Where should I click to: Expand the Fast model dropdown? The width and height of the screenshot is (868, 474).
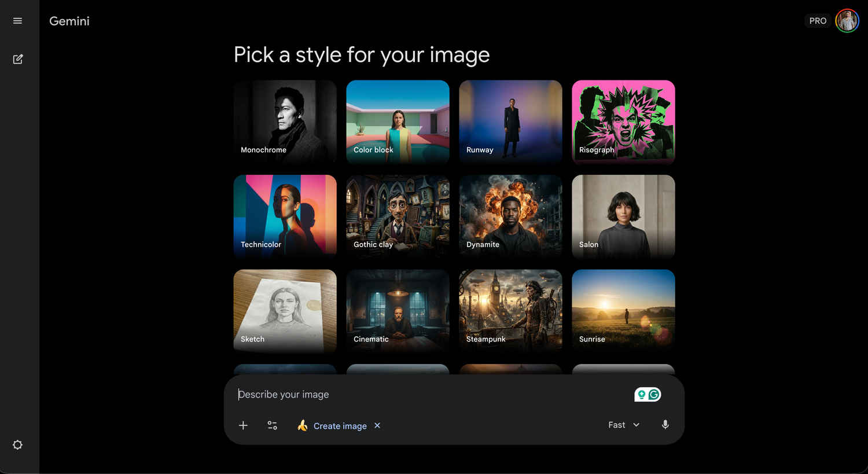623,425
